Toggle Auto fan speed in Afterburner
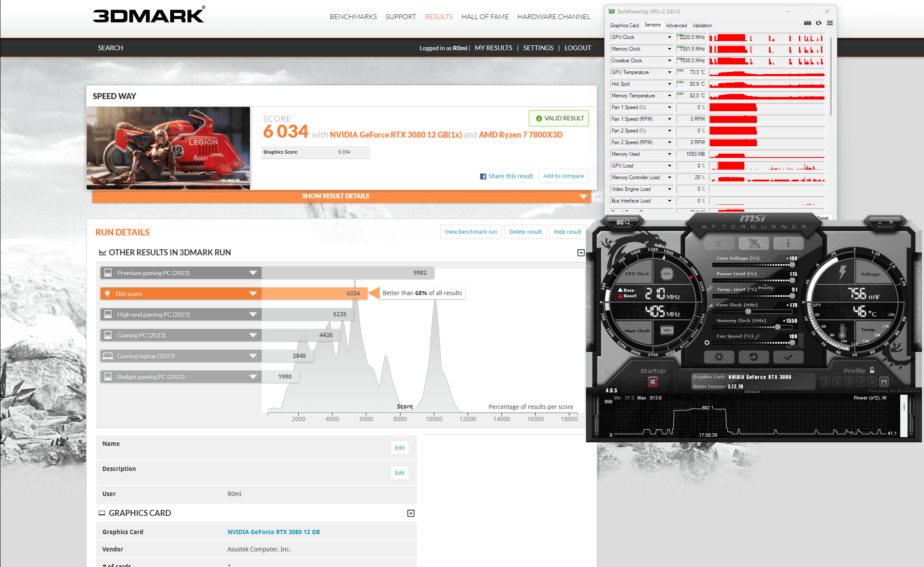The height and width of the screenshot is (567, 924). (796, 347)
